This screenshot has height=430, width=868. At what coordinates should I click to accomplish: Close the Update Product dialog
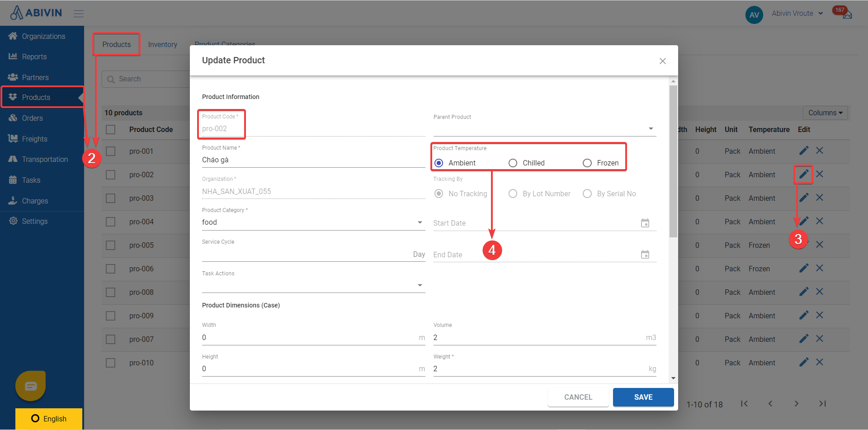[x=663, y=61]
